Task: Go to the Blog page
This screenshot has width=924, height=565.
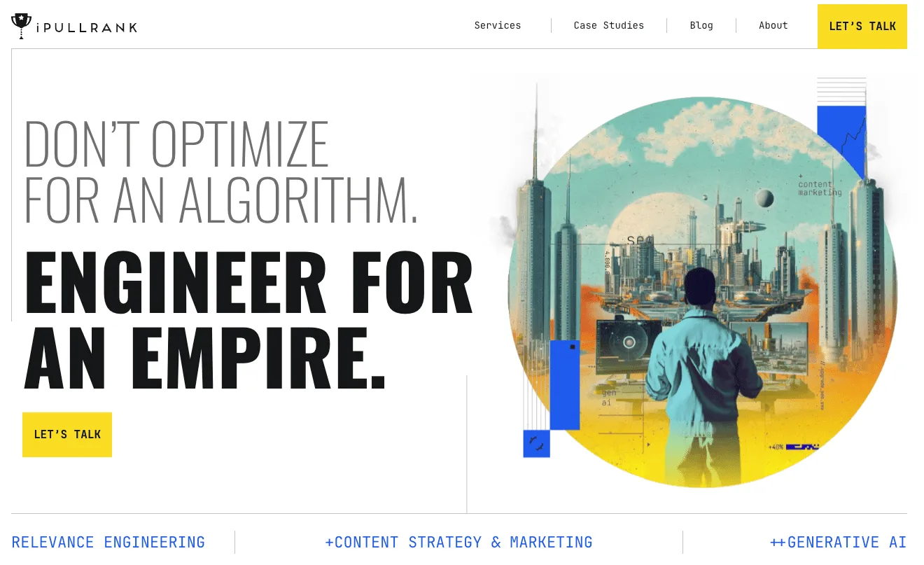Action: point(701,25)
